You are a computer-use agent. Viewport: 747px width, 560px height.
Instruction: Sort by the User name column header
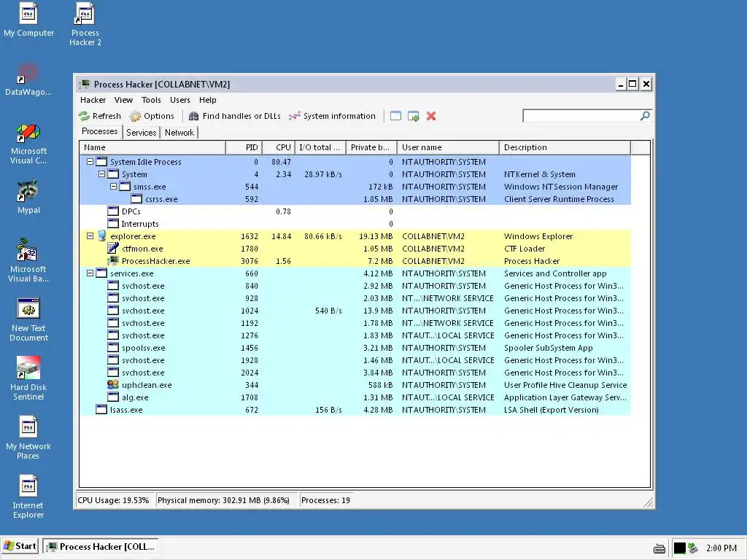coord(449,147)
